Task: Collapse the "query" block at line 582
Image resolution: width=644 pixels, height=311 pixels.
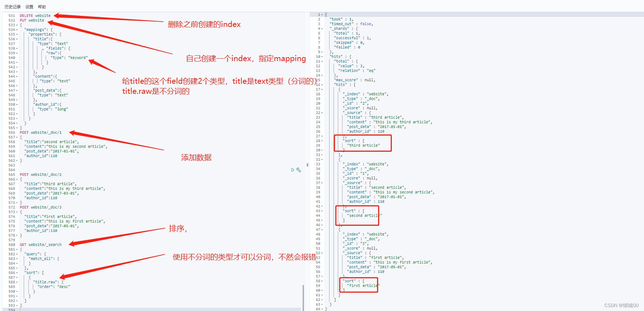Action: (x=17, y=254)
